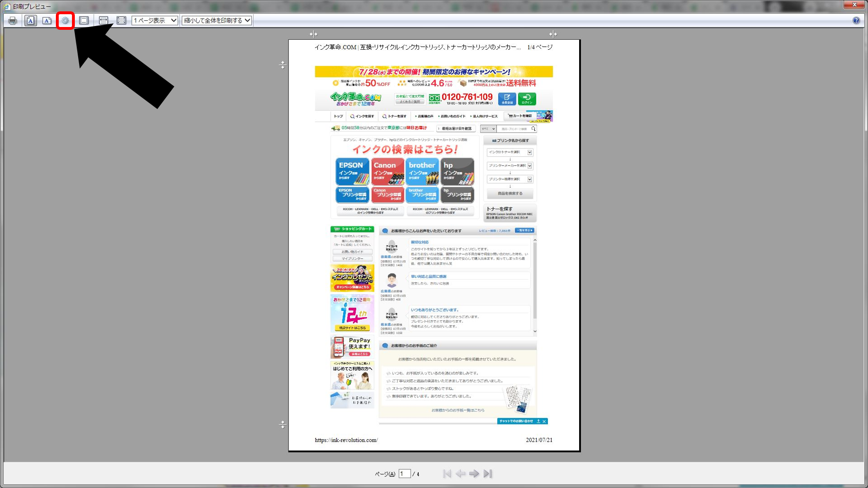
Task: Switch preview to full page view
Action: [121, 20]
